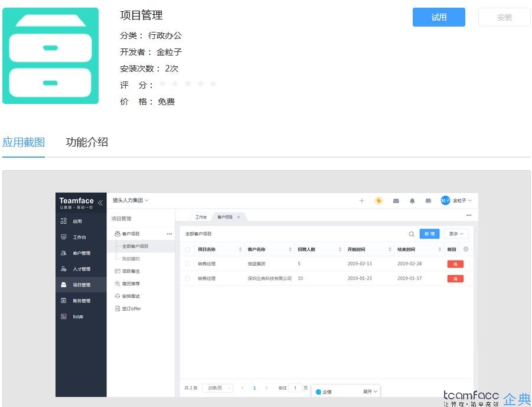Open 账务管理 in the sidebar
This screenshot has width=532, height=407.
click(81, 301)
